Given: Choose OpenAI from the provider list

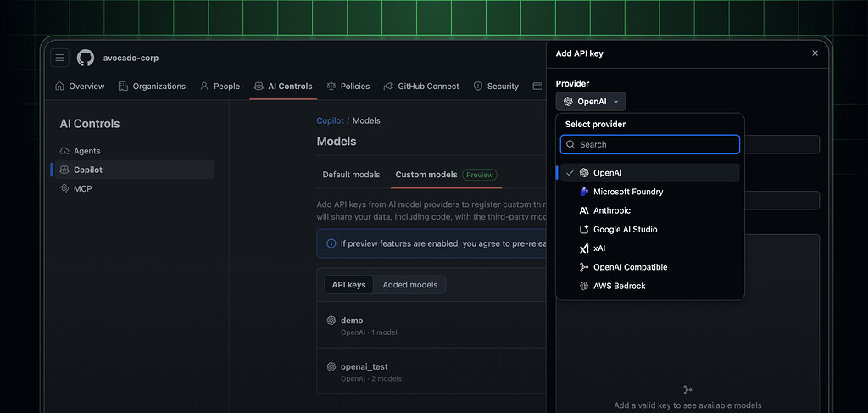Looking at the screenshot, I should (650, 173).
